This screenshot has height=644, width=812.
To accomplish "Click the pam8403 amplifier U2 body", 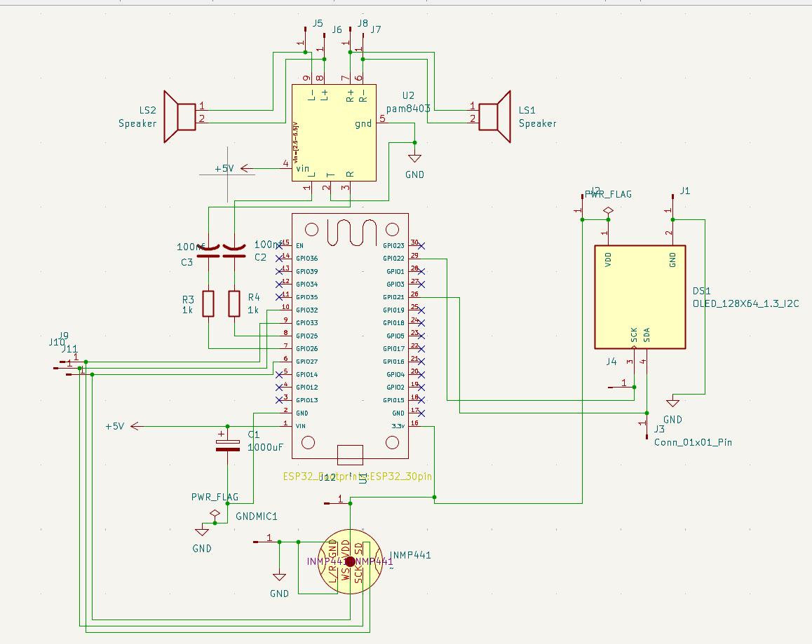I will pyautogui.click(x=334, y=132).
